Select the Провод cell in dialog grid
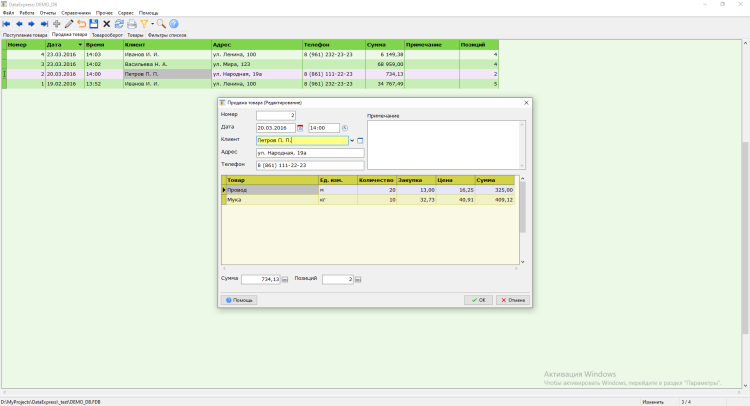 click(272, 190)
